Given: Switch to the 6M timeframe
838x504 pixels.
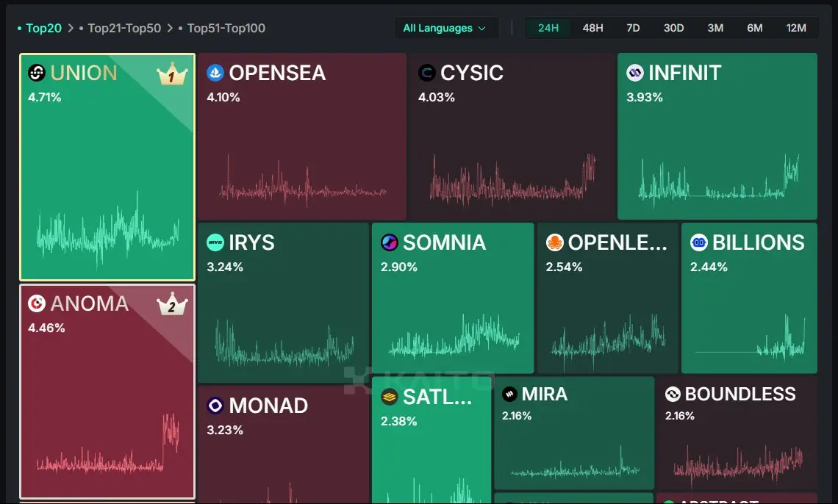Looking at the screenshot, I should [x=755, y=28].
